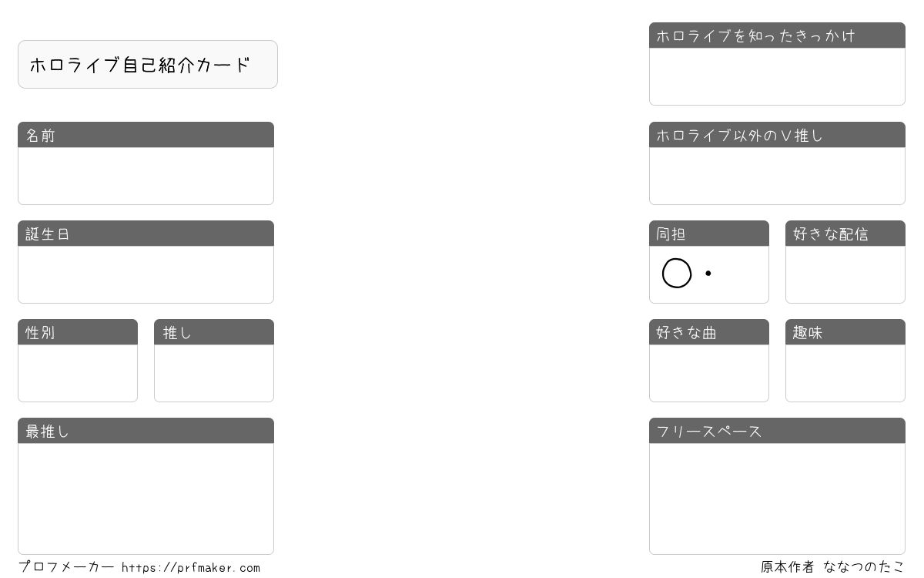Click the 最推し header bar

[146, 431]
